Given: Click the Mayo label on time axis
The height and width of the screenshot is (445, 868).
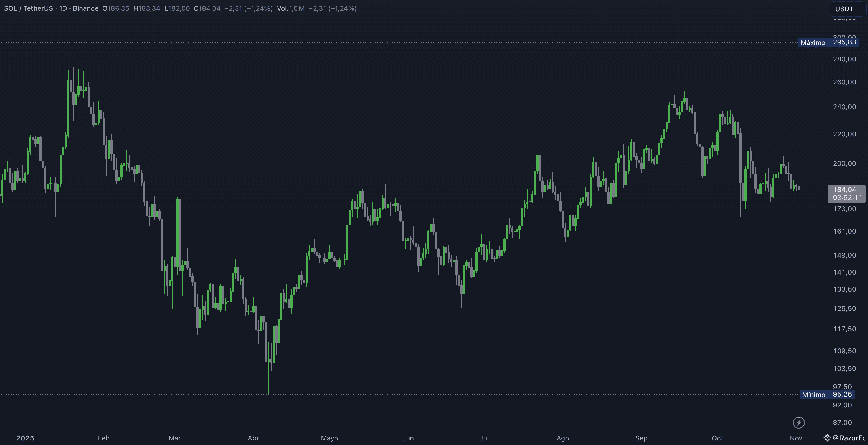Looking at the screenshot, I should [x=329, y=438].
